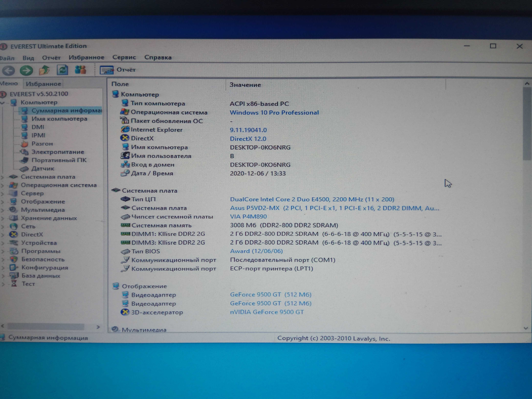The height and width of the screenshot is (399, 532).
Task: Select Имя компьютера tree item
Action: coord(59,119)
